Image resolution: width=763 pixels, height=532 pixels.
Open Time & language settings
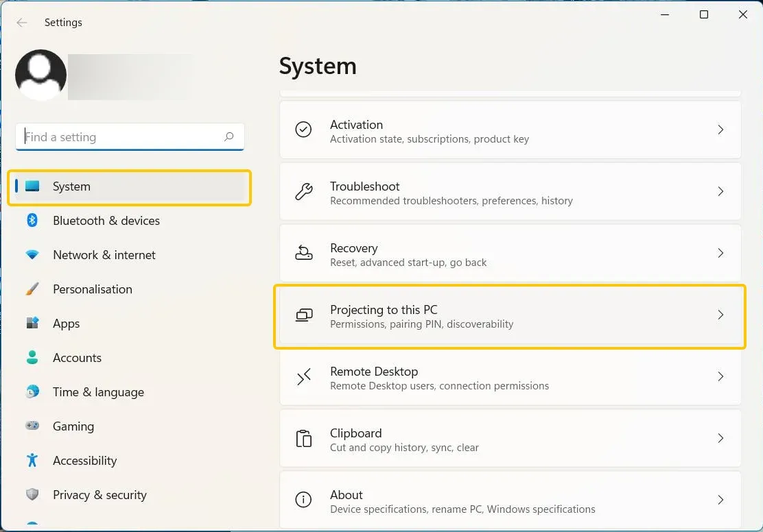pyautogui.click(x=130, y=392)
